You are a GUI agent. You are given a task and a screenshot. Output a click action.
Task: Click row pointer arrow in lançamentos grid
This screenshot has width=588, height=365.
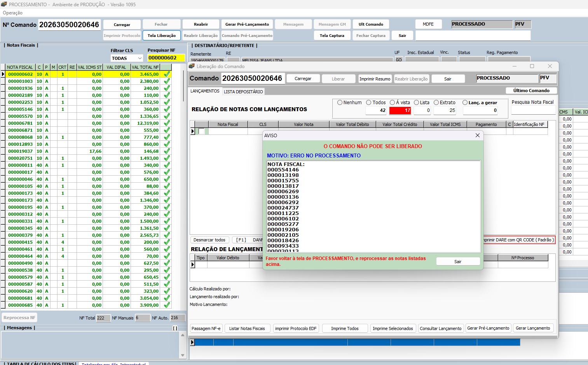pyautogui.click(x=192, y=265)
